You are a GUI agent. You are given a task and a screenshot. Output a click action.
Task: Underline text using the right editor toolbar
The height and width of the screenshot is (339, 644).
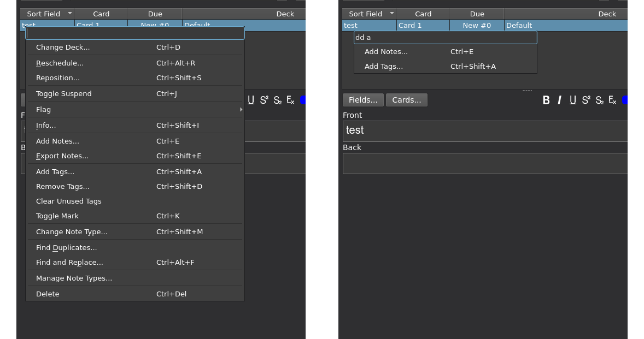point(572,100)
